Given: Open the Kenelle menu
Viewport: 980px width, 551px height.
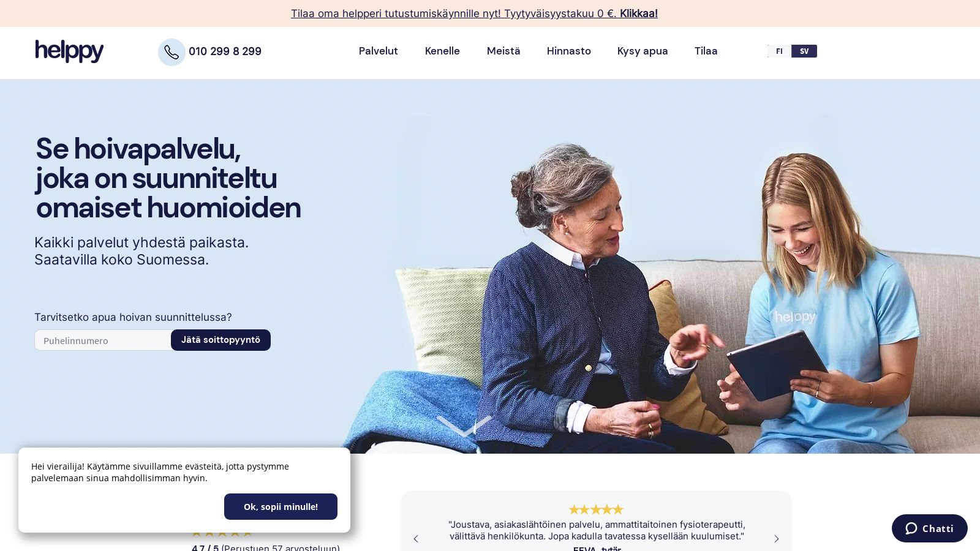Looking at the screenshot, I should (442, 51).
